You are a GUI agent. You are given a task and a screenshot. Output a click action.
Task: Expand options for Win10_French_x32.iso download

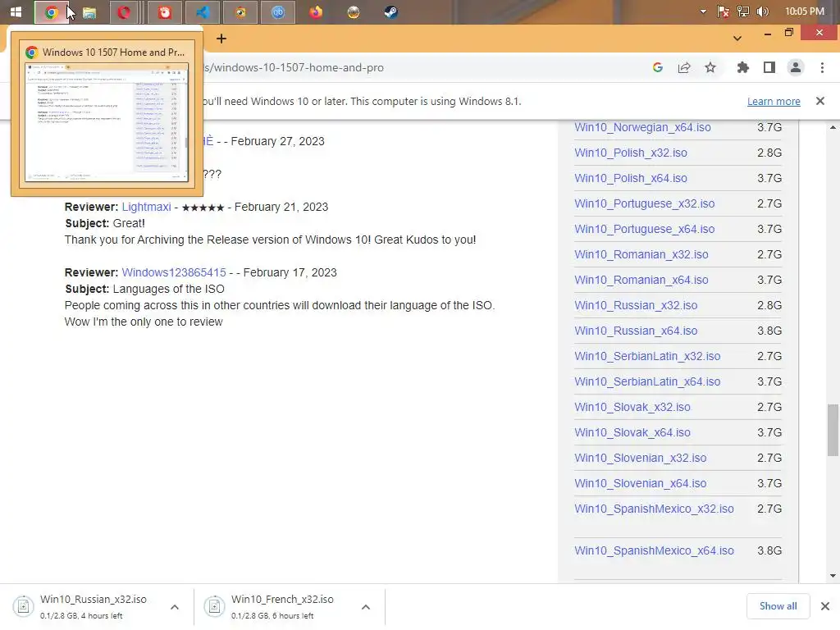point(366,607)
